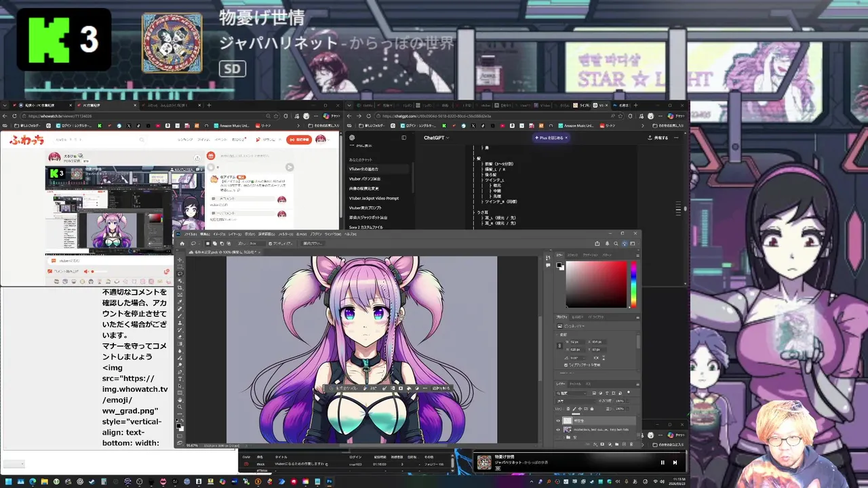Open the 'VTuber Jackpot Video Prompt' chat
The image size is (868, 488).
(374, 198)
